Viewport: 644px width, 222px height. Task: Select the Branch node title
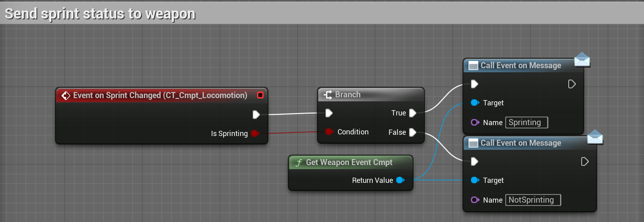coord(348,94)
